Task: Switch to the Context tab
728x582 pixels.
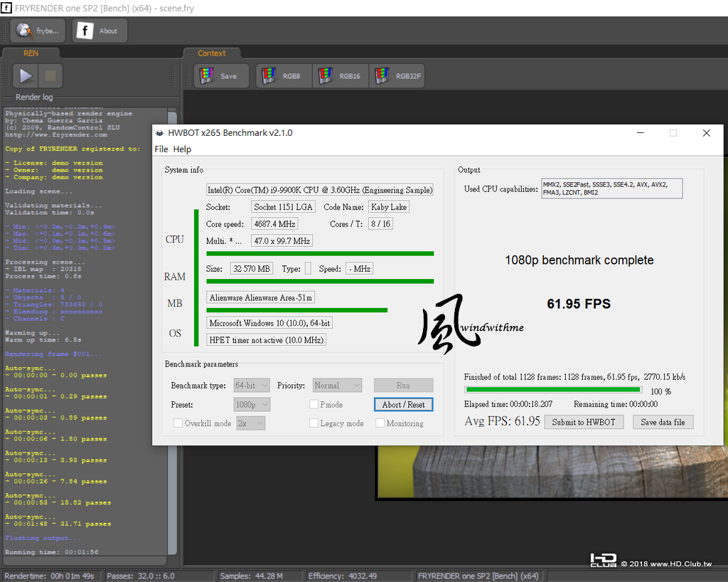Action: (x=212, y=53)
